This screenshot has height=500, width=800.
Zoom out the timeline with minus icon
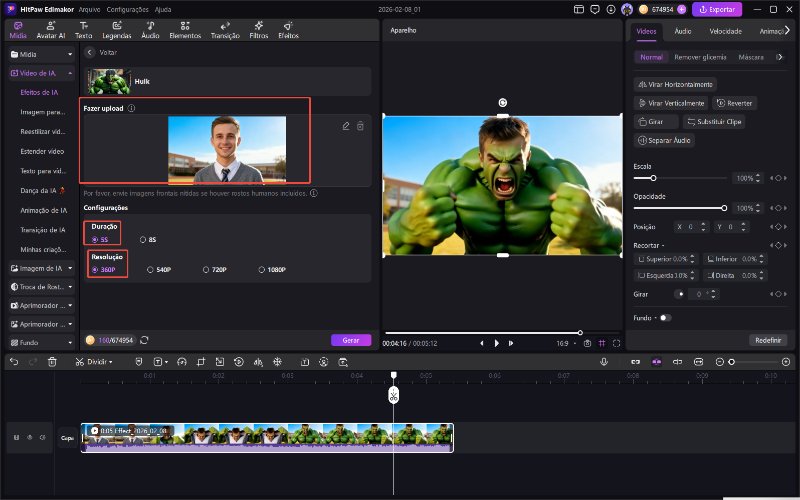coord(719,362)
